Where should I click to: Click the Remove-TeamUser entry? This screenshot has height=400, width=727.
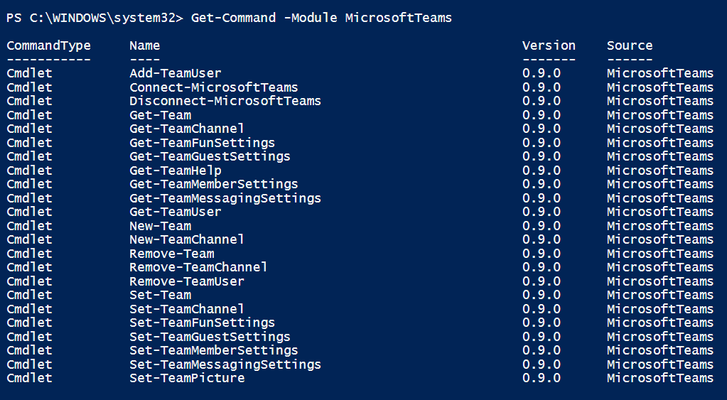click(186, 281)
